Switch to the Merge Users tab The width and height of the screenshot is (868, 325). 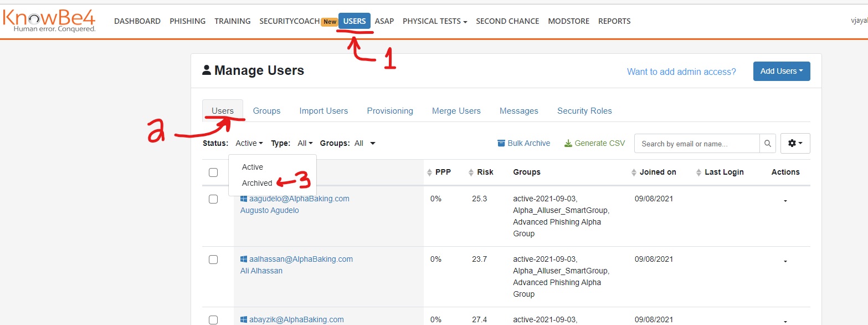tap(456, 111)
